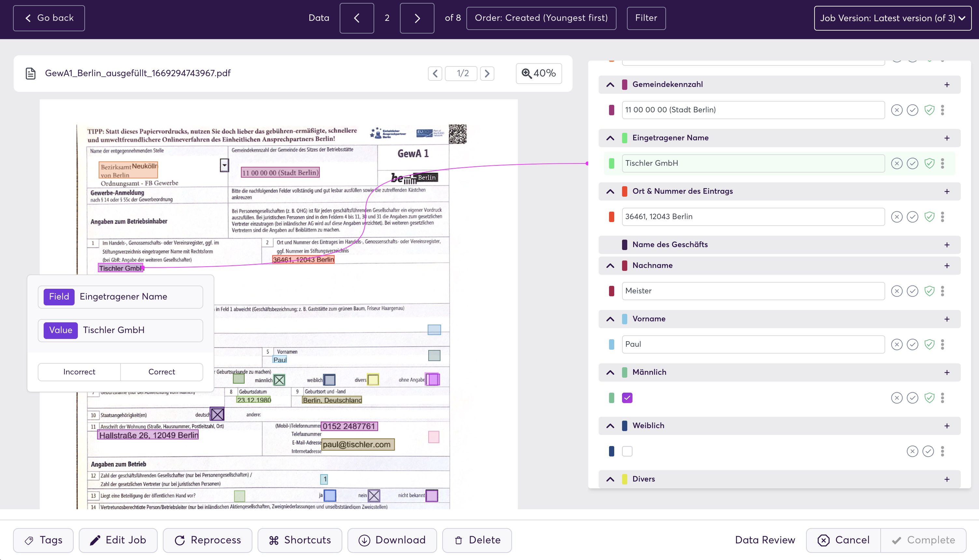The height and width of the screenshot is (560, 979).
Task: Click the yellow Divers color swatch
Action: (624, 479)
